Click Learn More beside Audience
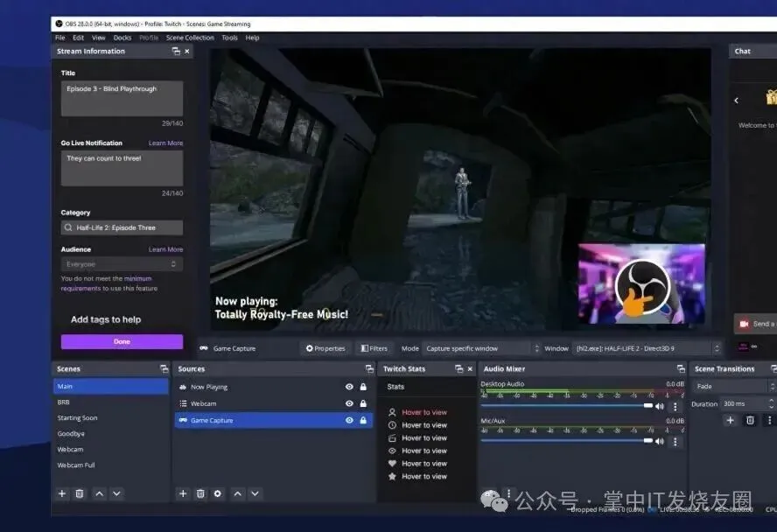 pyautogui.click(x=165, y=249)
